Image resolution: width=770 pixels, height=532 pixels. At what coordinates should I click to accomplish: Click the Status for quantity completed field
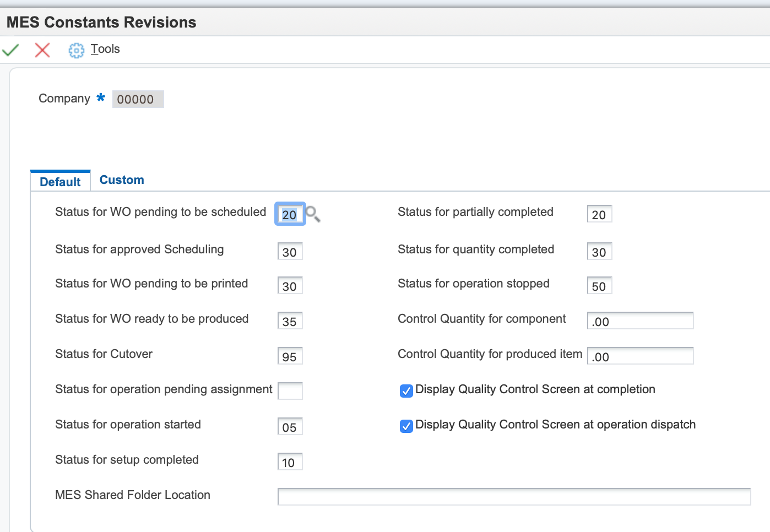coord(600,252)
